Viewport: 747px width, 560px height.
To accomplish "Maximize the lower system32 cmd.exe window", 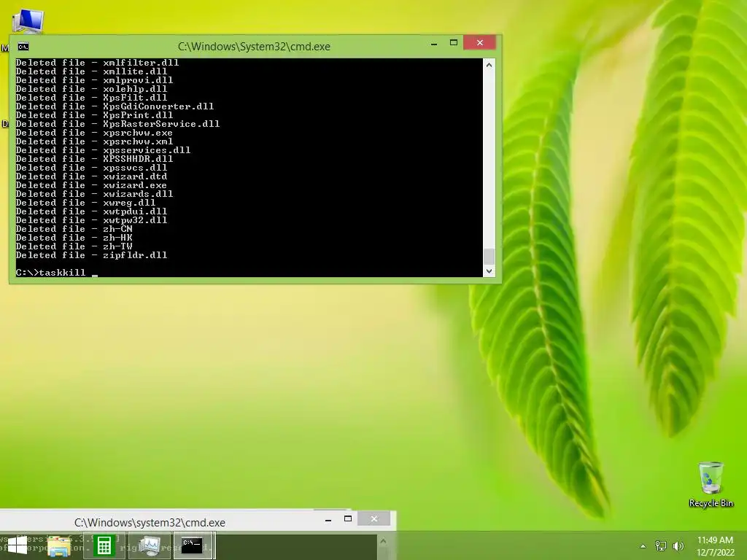I will coord(348,519).
